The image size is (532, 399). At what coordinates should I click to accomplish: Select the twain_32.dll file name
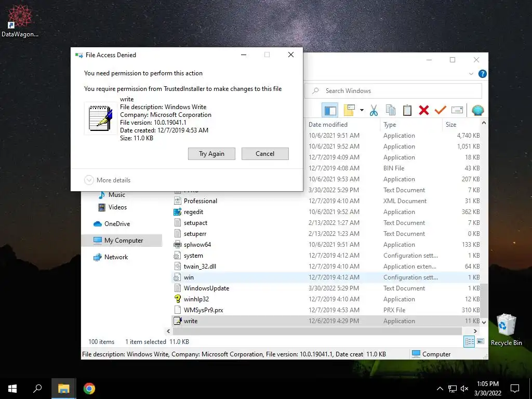[200, 267]
